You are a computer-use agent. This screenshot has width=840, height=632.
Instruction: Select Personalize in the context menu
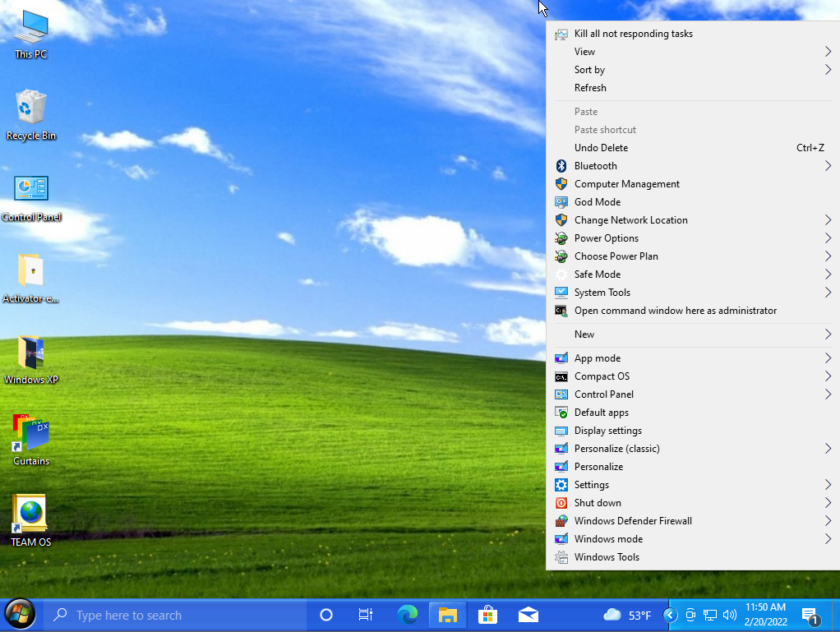click(693, 467)
